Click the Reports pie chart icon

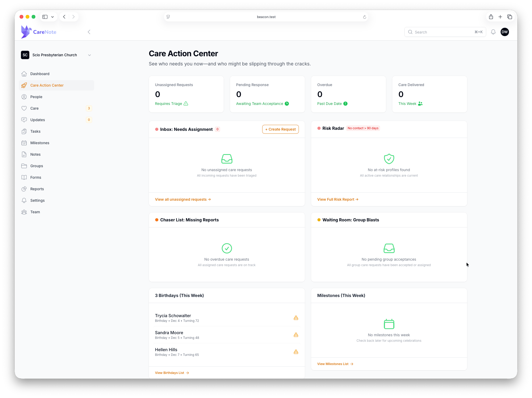click(x=24, y=189)
